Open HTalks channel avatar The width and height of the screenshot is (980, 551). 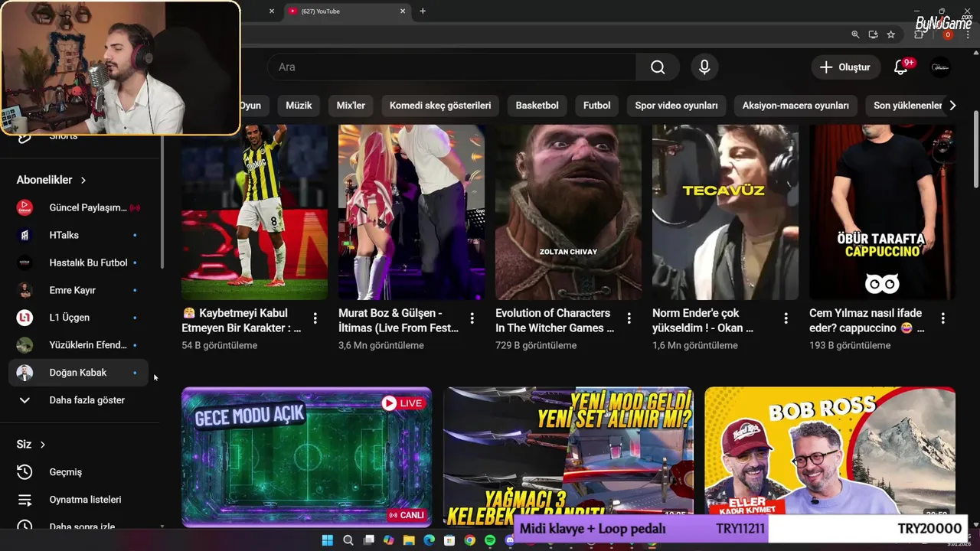click(24, 235)
